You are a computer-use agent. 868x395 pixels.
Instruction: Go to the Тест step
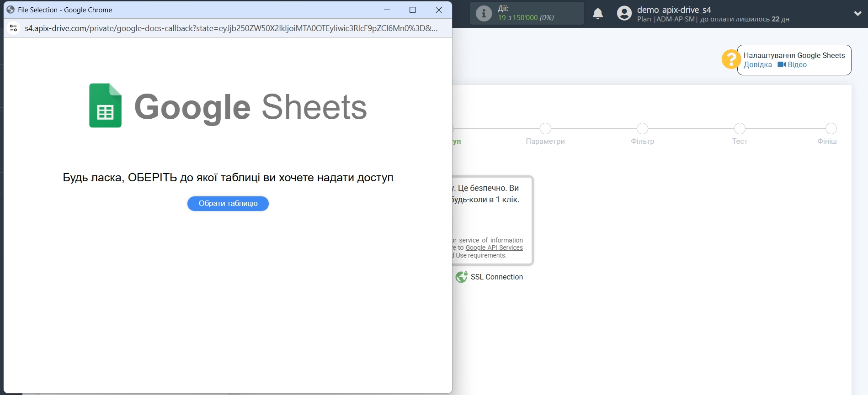click(x=740, y=141)
